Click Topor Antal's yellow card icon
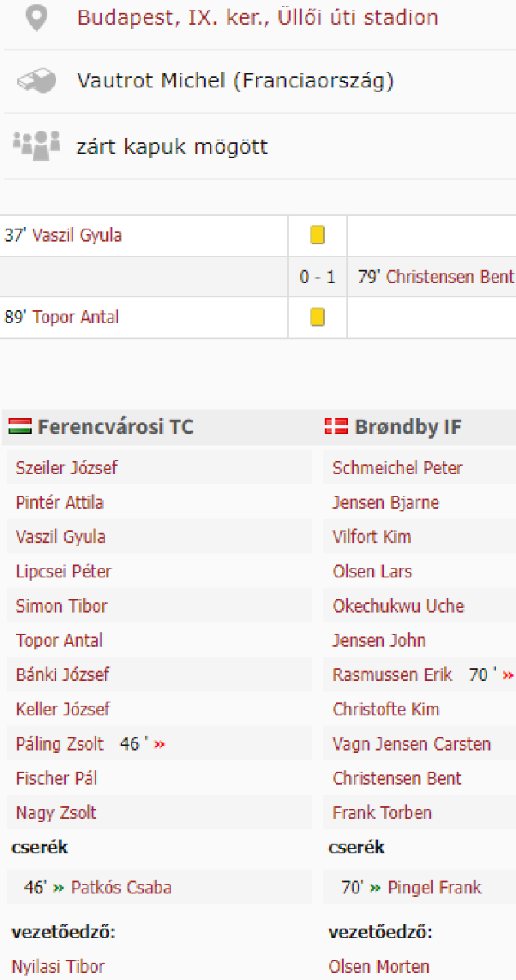Viewport: 516px width, 980px height. point(318,318)
